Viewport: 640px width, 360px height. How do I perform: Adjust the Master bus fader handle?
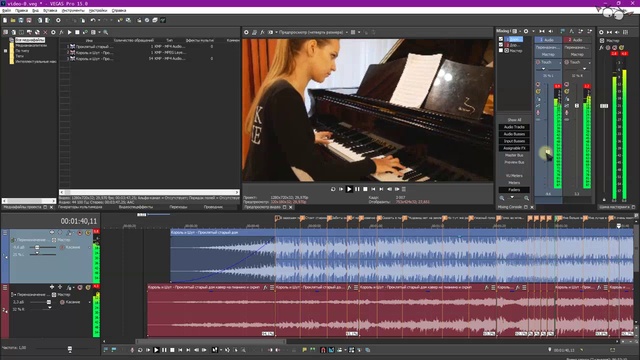coord(604,106)
